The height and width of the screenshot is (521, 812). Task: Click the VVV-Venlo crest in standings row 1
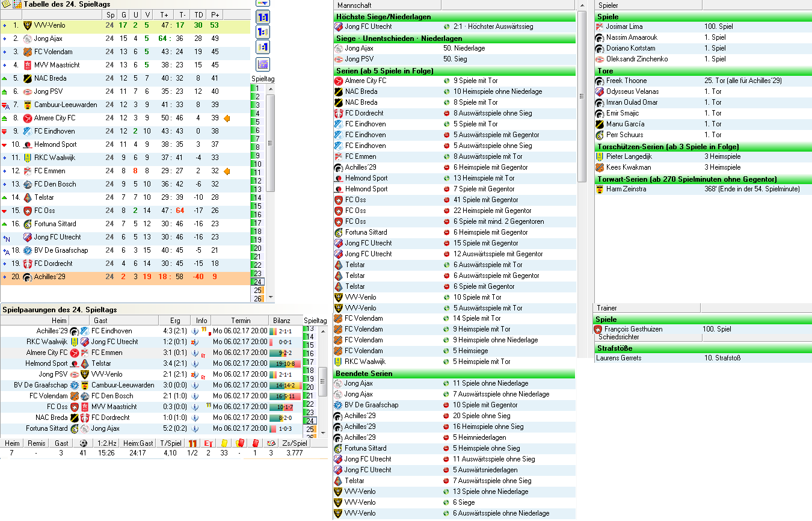click(27, 25)
